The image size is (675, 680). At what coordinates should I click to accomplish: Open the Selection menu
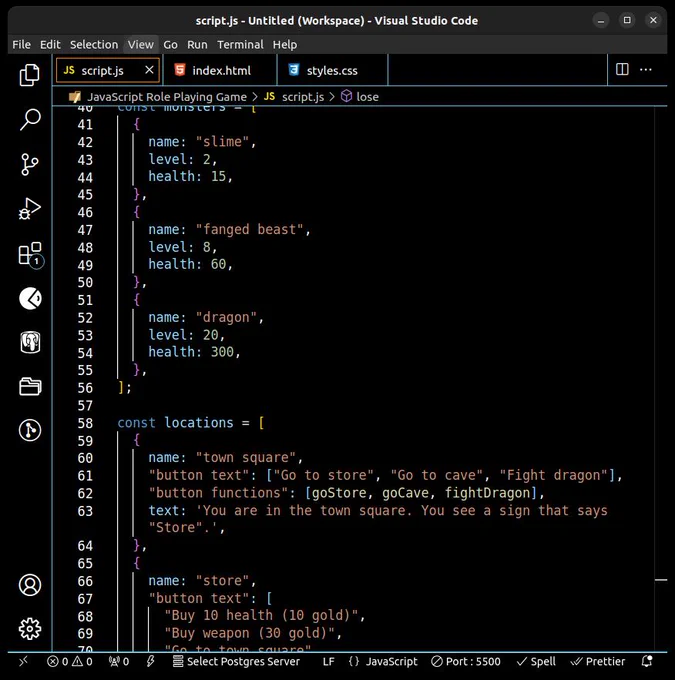tap(94, 44)
